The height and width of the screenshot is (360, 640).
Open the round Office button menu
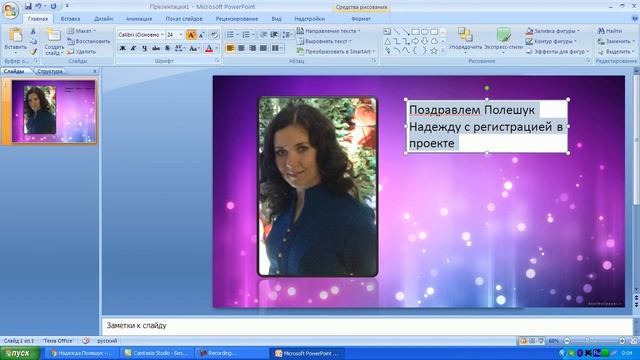10,10
